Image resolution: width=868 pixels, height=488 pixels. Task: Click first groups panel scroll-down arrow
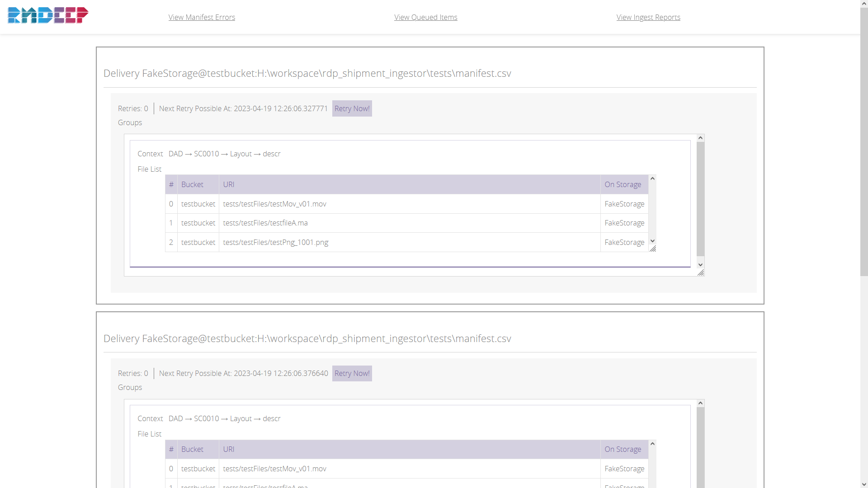[x=700, y=265]
